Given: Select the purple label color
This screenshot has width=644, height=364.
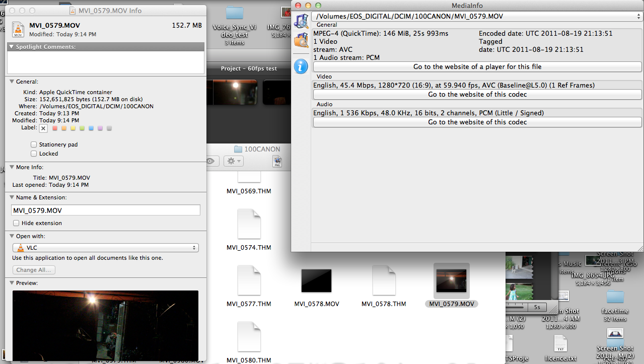Looking at the screenshot, I should pos(100,128).
